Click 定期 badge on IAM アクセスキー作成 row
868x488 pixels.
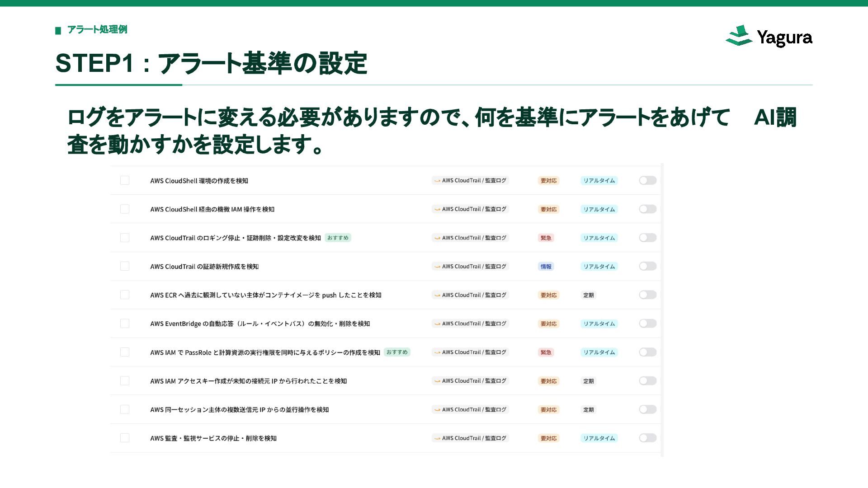point(589,381)
